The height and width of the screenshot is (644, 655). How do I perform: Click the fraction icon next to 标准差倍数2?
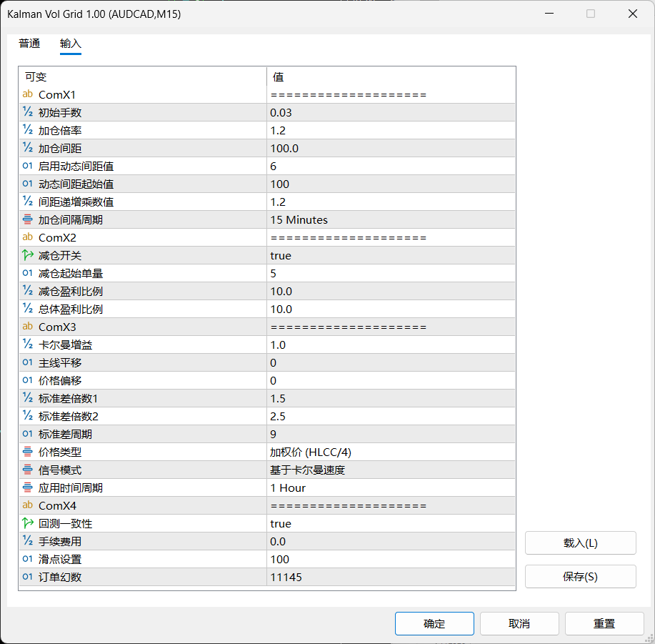(x=28, y=416)
